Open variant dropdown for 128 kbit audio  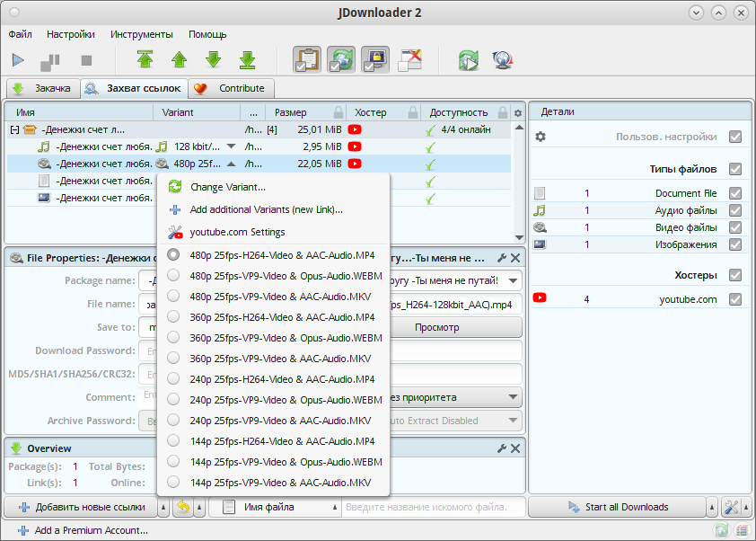point(232,146)
